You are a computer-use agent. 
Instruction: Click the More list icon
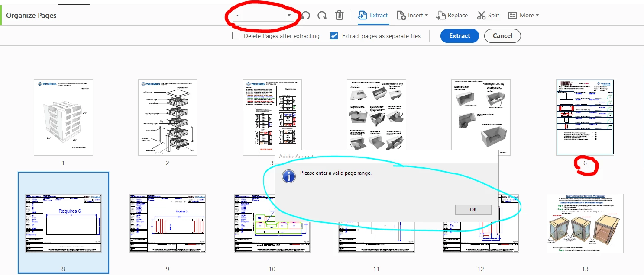point(513,16)
